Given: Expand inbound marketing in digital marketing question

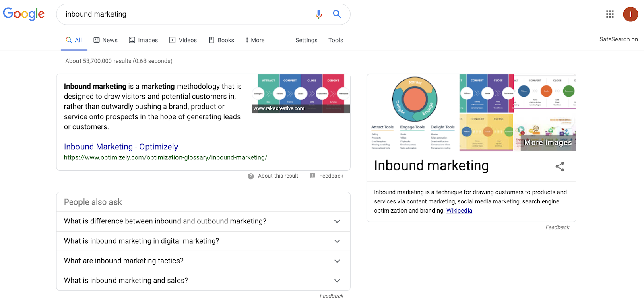Looking at the screenshot, I should click(203, 241).
